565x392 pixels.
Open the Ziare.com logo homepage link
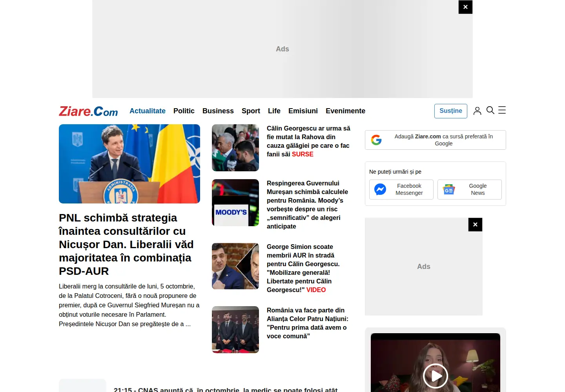tap(88, 111)
